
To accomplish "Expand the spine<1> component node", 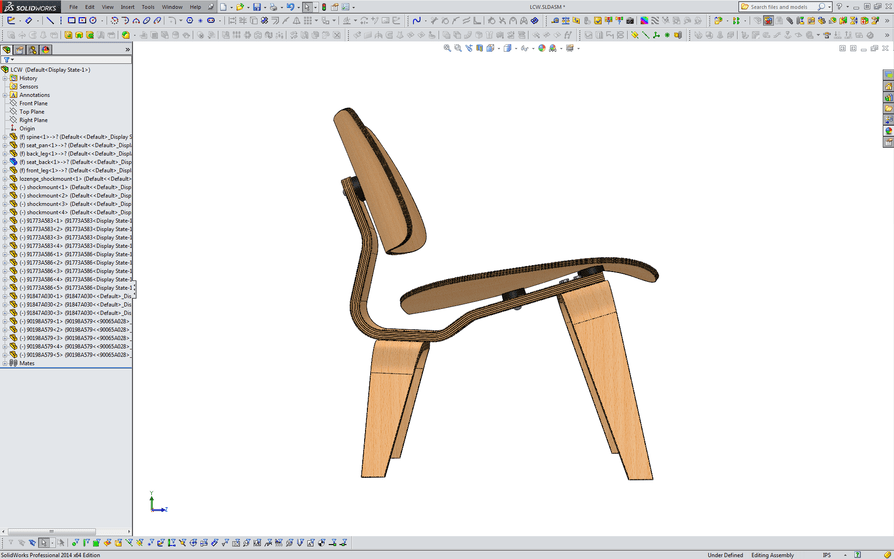I will [5, 137].
